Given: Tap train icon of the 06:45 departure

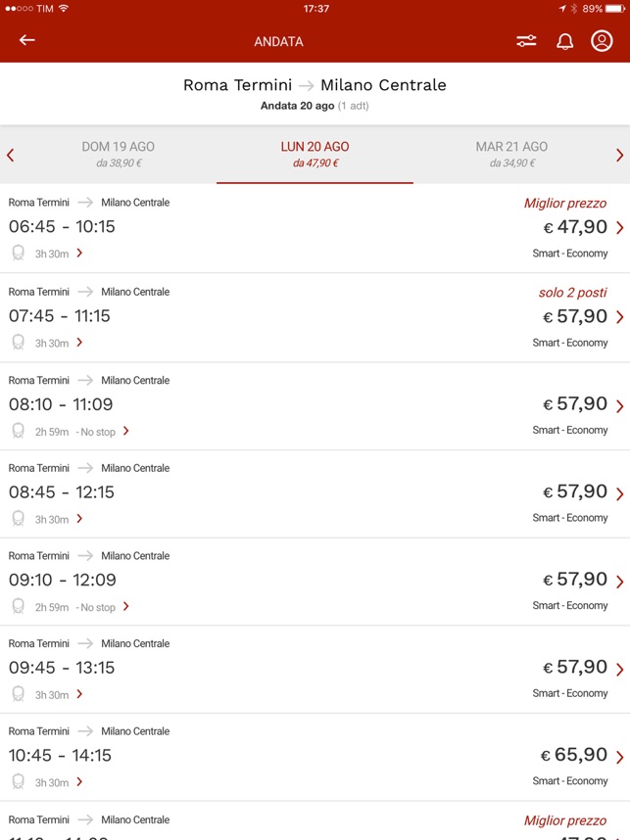Looking at the screenshot, I should (19, 253).
